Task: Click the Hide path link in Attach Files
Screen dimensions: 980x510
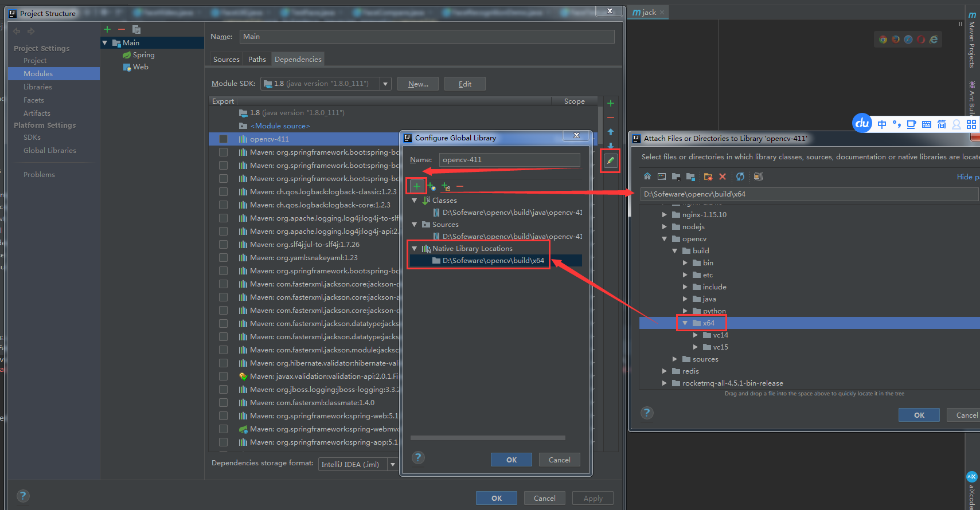Action: (x=968, y=177)
